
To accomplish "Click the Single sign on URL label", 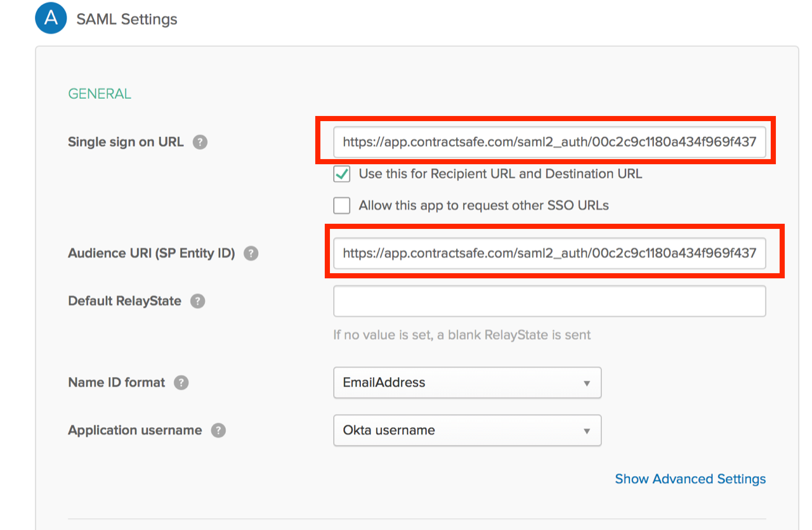I will (126, 142).
